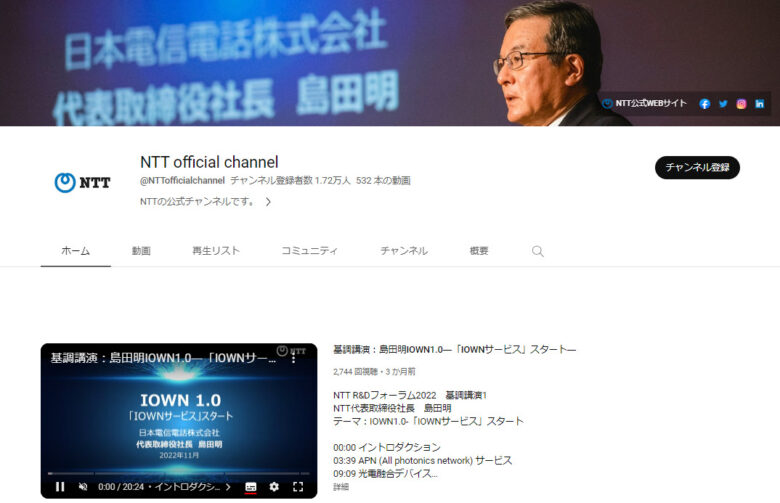
Task: Click the NTT official channel name
Action: pyautogui.click(x=209, y=162)
